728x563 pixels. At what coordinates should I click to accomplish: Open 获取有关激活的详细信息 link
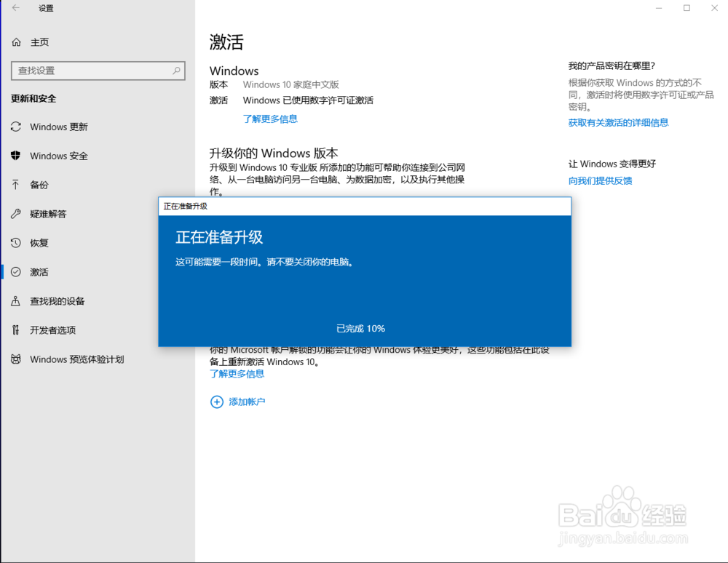(618, 122)
